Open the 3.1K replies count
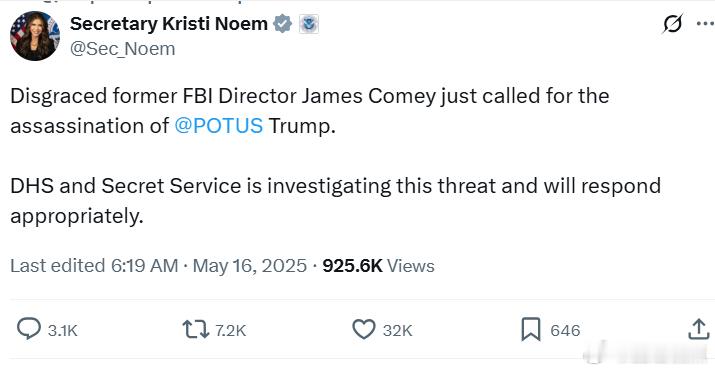This screenshot has width=715, height=372. 63,331
